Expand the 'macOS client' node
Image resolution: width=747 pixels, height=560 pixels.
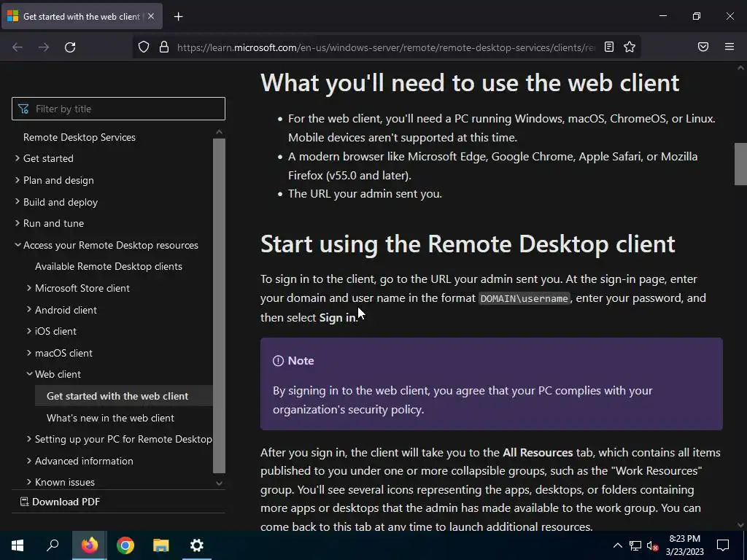coord(29,353)
